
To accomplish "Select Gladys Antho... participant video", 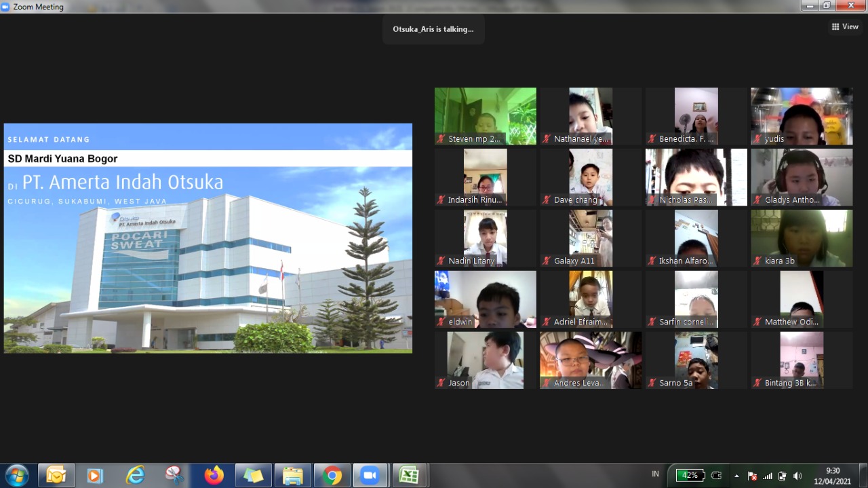I will click(802, 177).
